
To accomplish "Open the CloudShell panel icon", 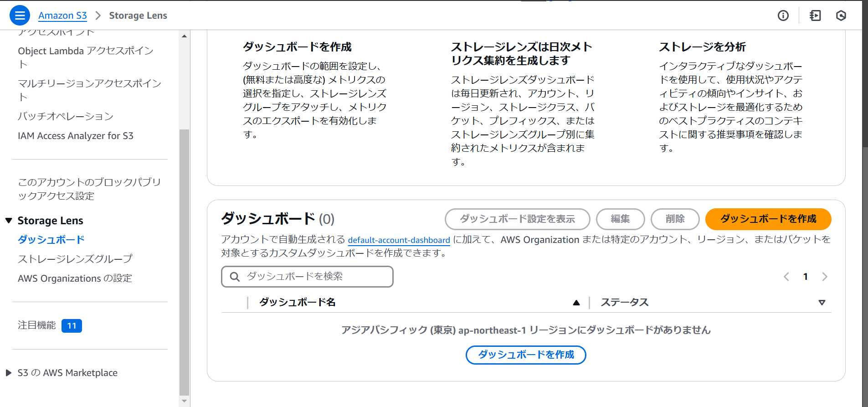I will pyautogui.click(x=815, y=15).
